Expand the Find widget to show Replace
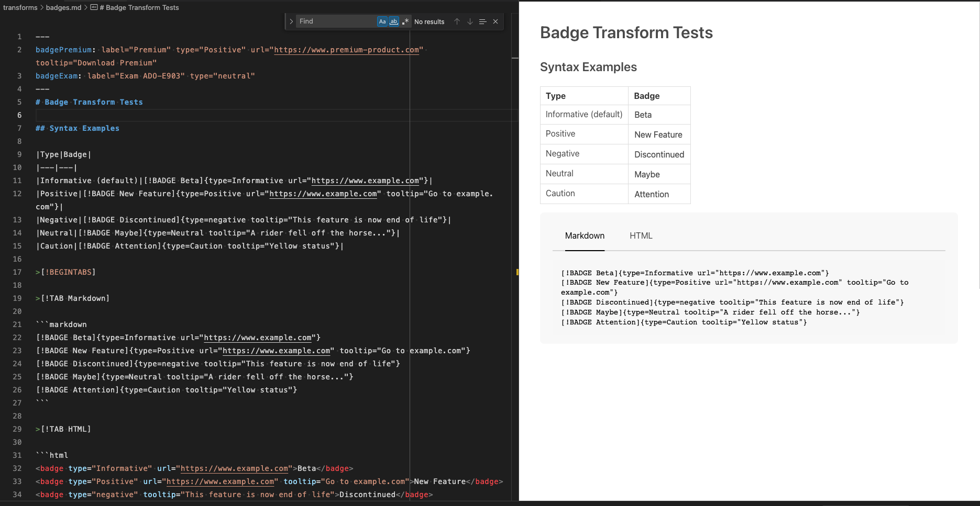This screenshot has width=980, height=506. [292, 21]
